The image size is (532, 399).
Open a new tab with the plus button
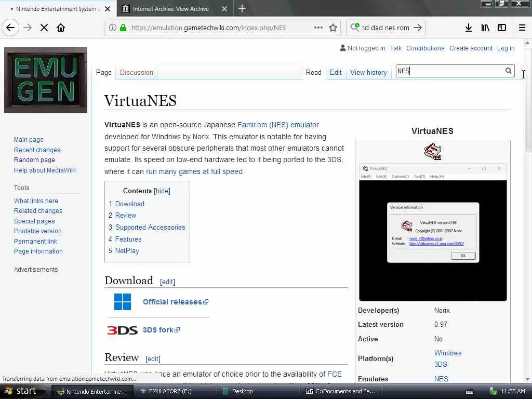pyautogui.click(x=242, y=8)
